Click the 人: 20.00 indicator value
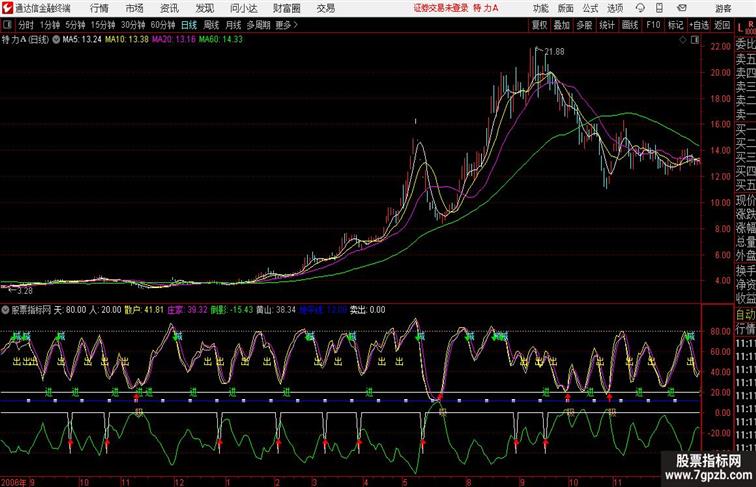The image size is (756, 487). pos(105,310)
